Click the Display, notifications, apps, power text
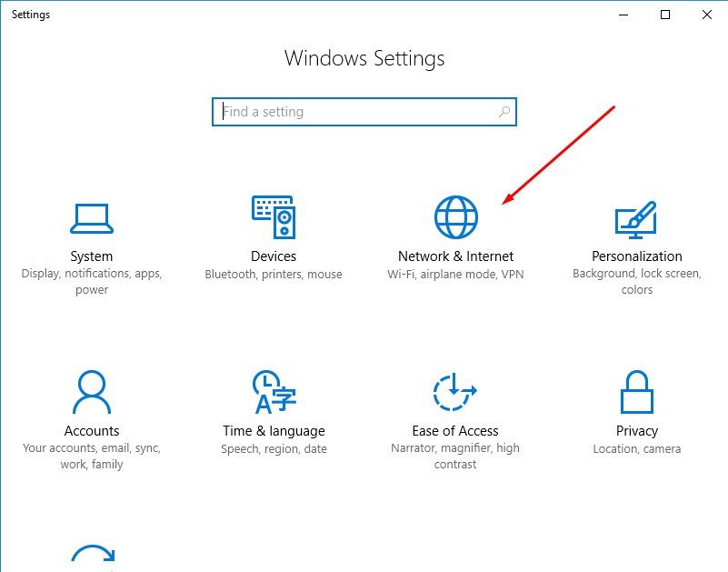The width and height of the screenshot is (728, 572). pos(91,281)
